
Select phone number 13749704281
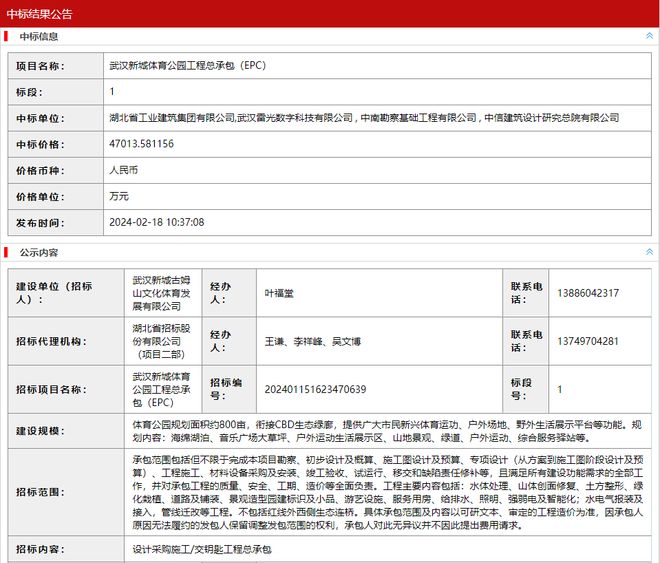(588, 341)
